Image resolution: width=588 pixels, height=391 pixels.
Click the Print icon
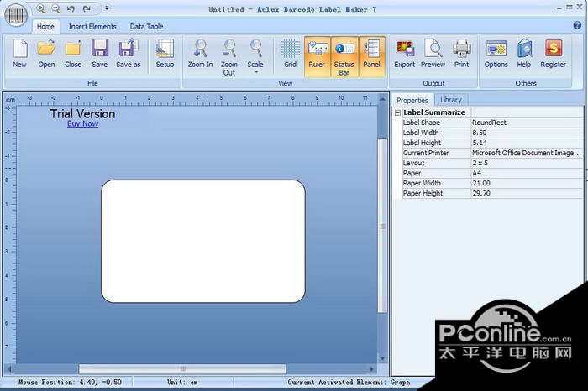[x=462, y=55]
